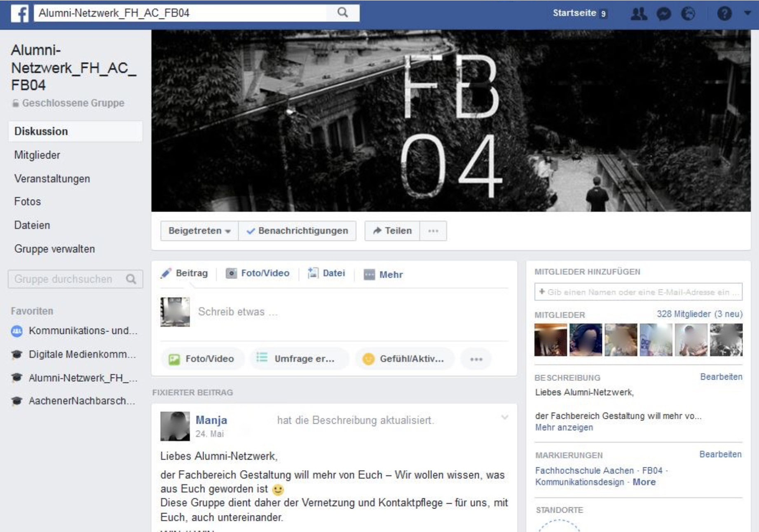Open the Veranstaltungen sidebar item
759x532 pixels.
[52, 179]
